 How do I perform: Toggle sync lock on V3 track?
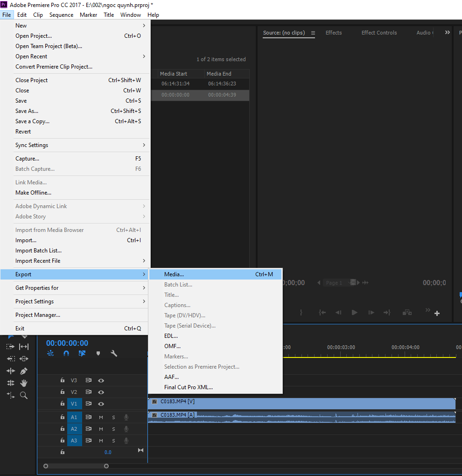[89, 380]
